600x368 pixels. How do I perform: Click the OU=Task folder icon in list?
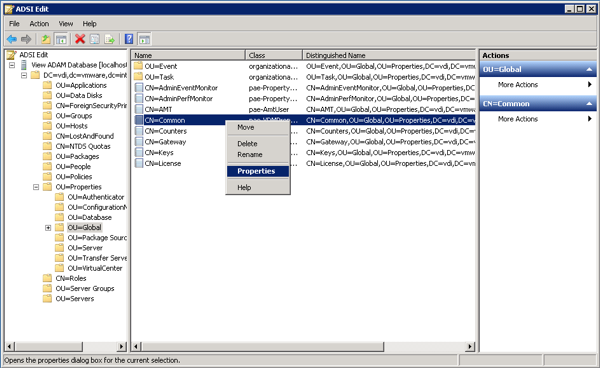[x=138, y=77]
